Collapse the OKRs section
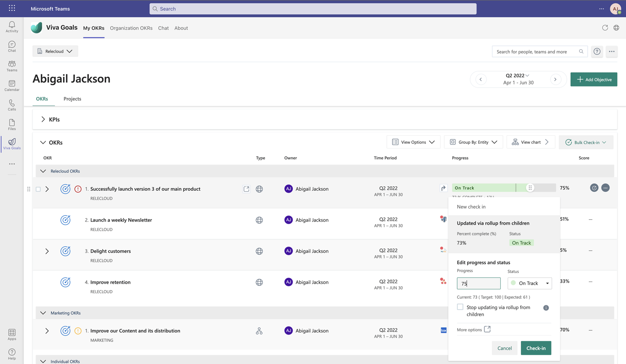Screen dimensions: 626x364 pos(43,142)
